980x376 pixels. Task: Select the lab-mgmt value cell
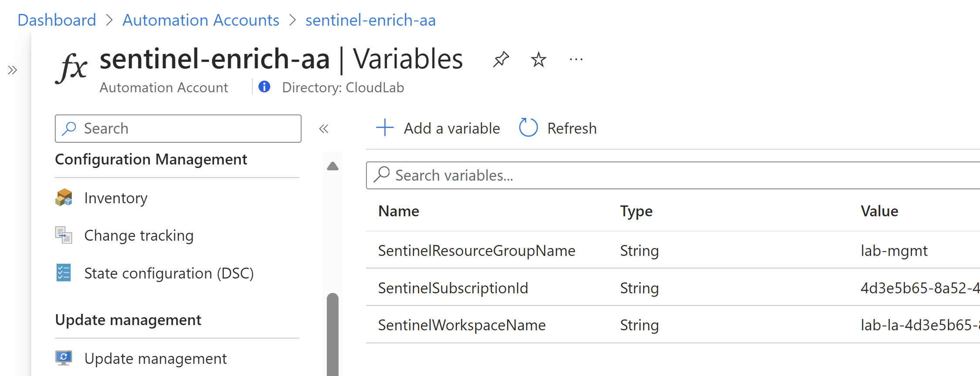coord(894,251)
